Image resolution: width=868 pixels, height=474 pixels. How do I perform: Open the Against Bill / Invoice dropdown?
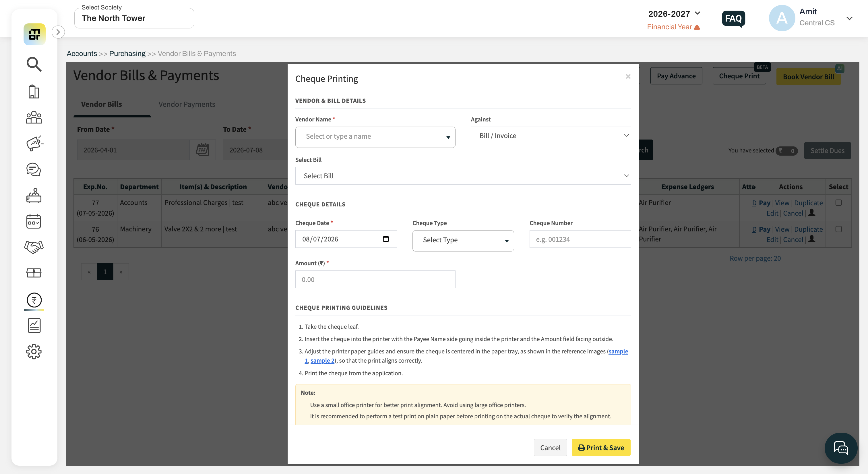click(x=551, y=136)
